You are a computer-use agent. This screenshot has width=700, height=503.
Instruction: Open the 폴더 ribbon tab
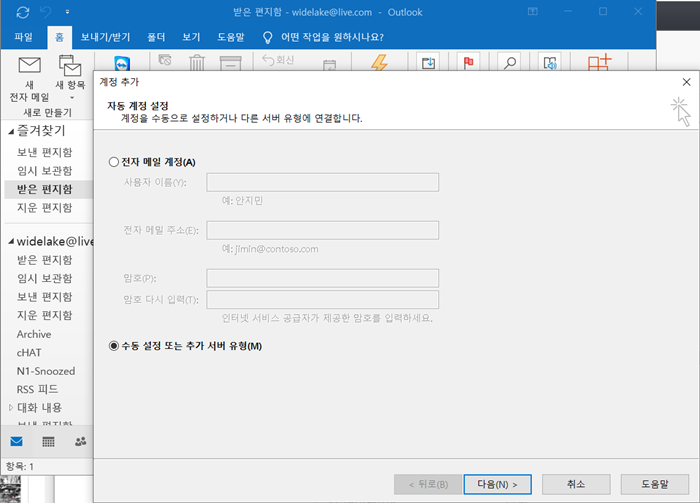pos(156,37)
